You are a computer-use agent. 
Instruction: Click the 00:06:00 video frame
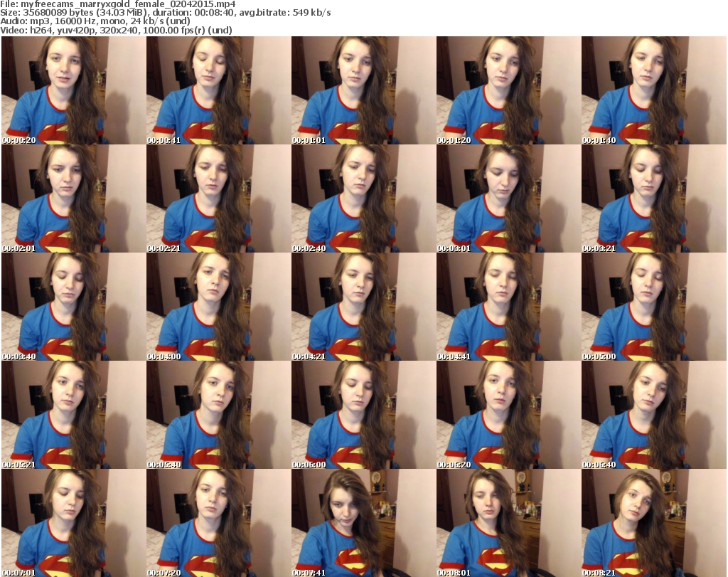(363, 415)
